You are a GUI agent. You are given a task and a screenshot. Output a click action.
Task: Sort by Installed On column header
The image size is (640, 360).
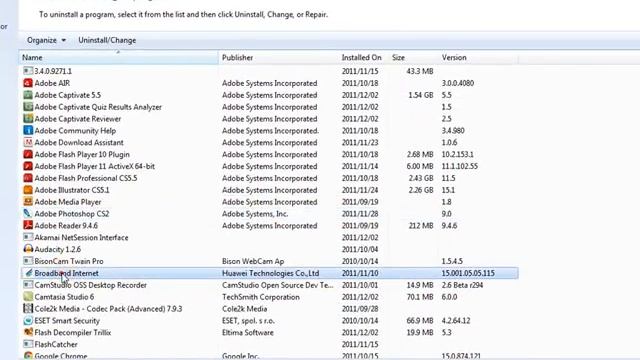(364, 58)
